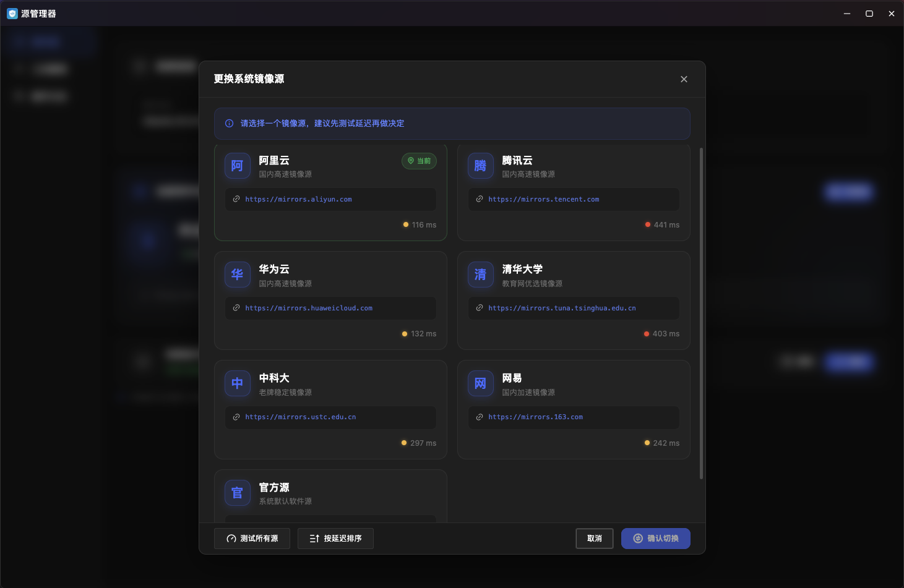Click the 官 avatar icon of 官方源

(x=237, y=493)
